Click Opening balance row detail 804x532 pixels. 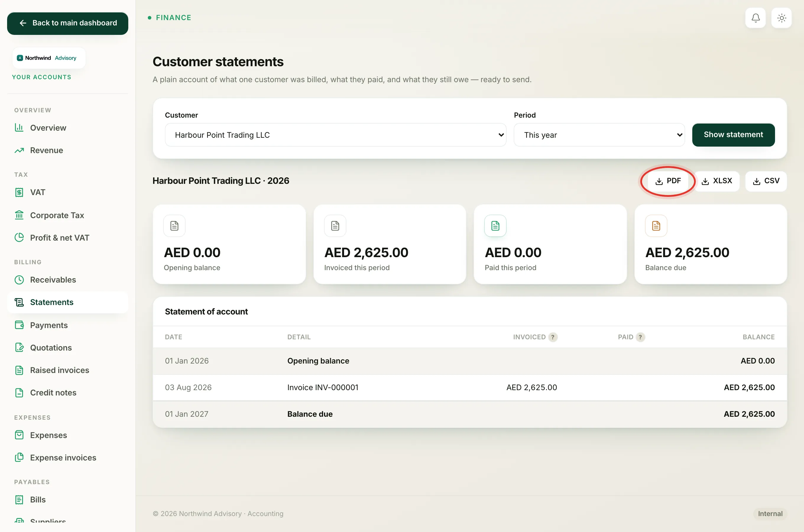click(x=318, y=361)
